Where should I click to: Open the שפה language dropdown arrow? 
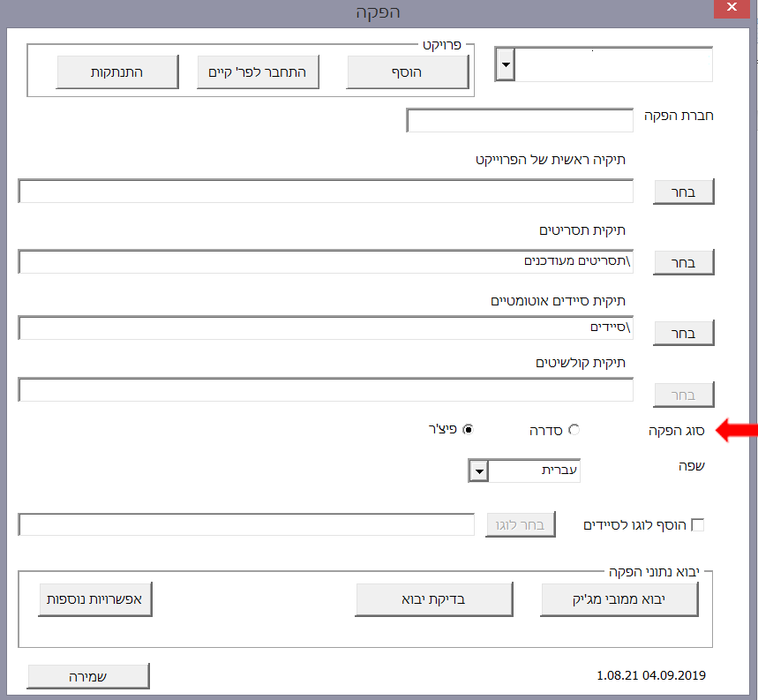(478, 471)
